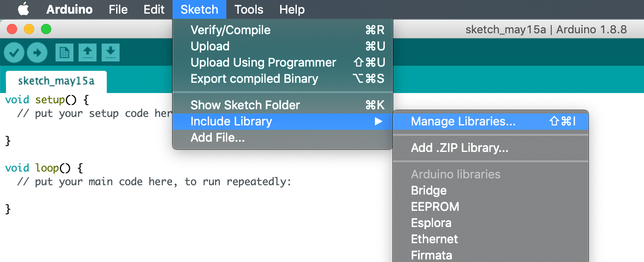Click the red close window button

(x=12, y=29)
